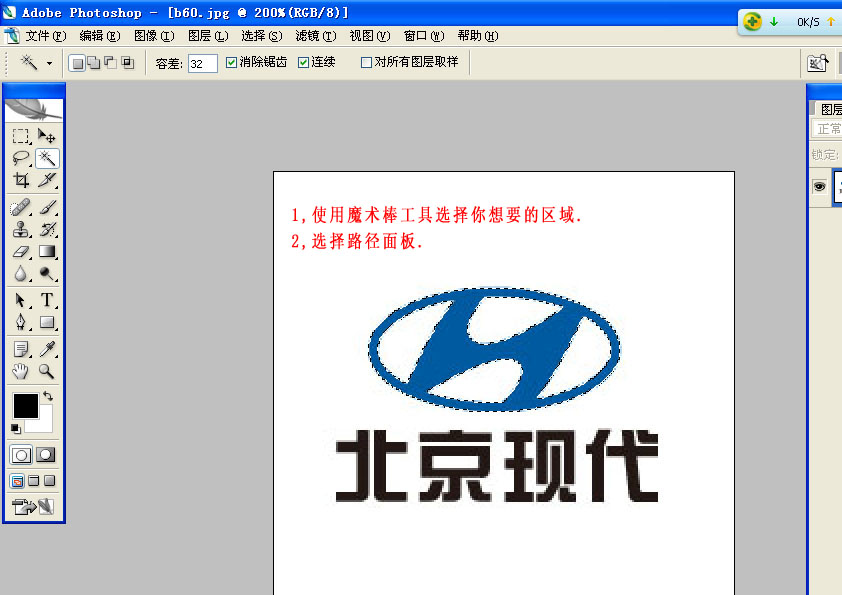Click the black foreground color swatch
The height and width of the screenshot is (595, 842).
pyautogui.click(x=25, y=405)
